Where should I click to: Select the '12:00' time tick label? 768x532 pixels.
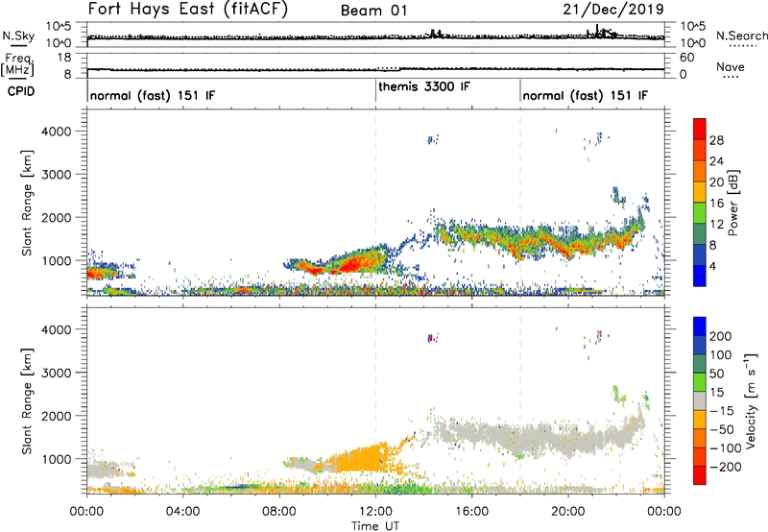(375, 512)
